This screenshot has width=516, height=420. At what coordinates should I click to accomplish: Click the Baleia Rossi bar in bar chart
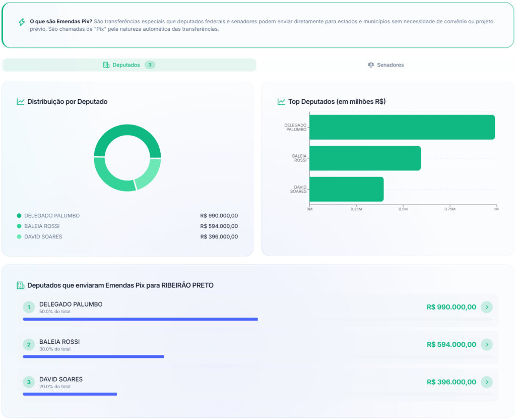[x=365, y=158]
